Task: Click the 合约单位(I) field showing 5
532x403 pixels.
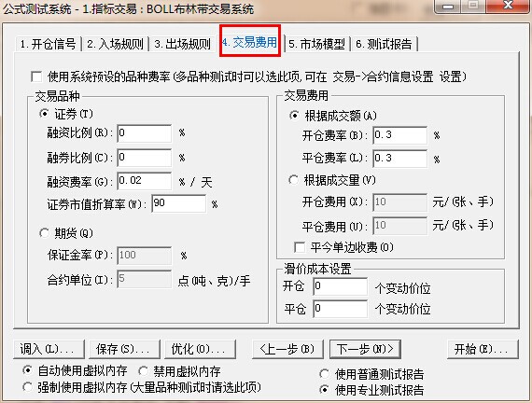Action: click(144, 279)
